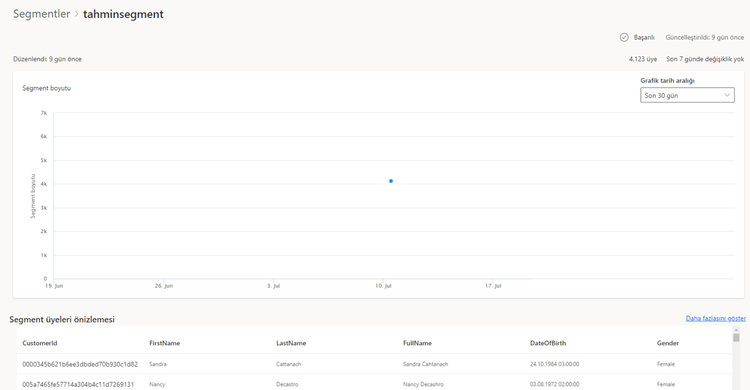The height and width of the screenshot is (390, 750).
Task: Click the last name Decastro cell
Action: [287, 384]
